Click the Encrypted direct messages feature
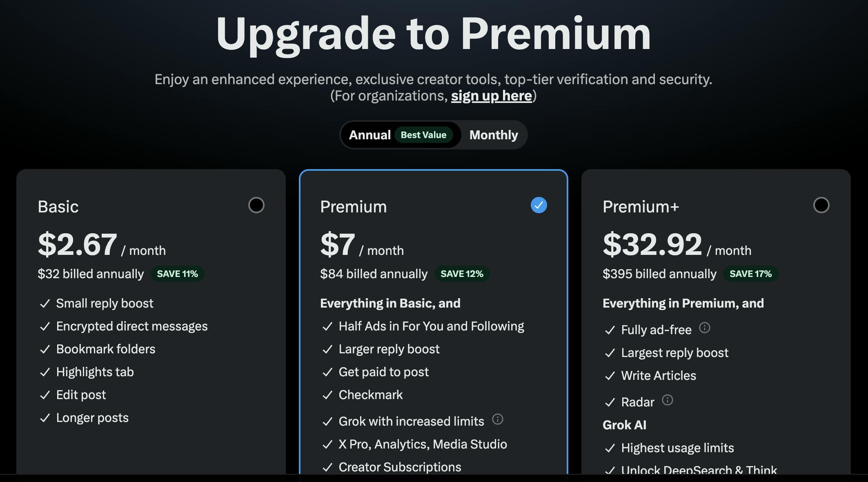Image resolution: width=868 pixels, height=482 pixels. tap(131, 326)
